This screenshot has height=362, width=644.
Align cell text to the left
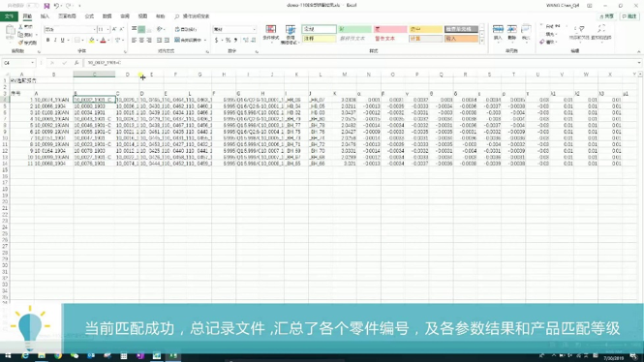point(134,41)
